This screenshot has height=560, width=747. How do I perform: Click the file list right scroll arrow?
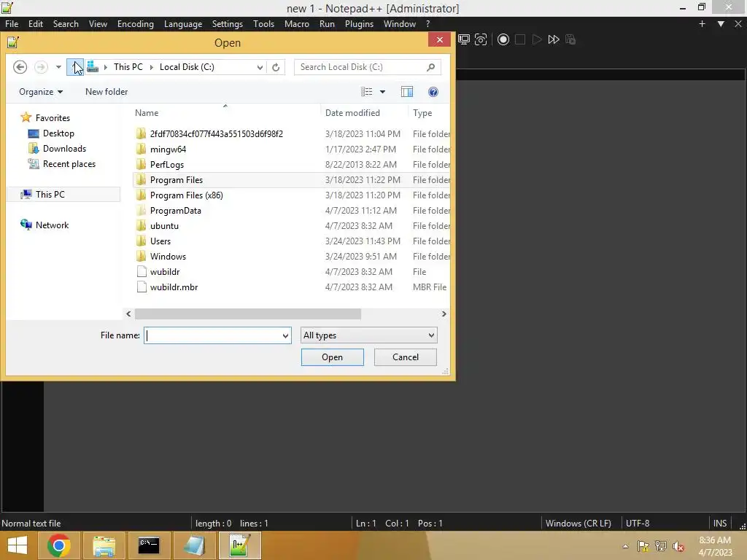[x=444, y=314]
